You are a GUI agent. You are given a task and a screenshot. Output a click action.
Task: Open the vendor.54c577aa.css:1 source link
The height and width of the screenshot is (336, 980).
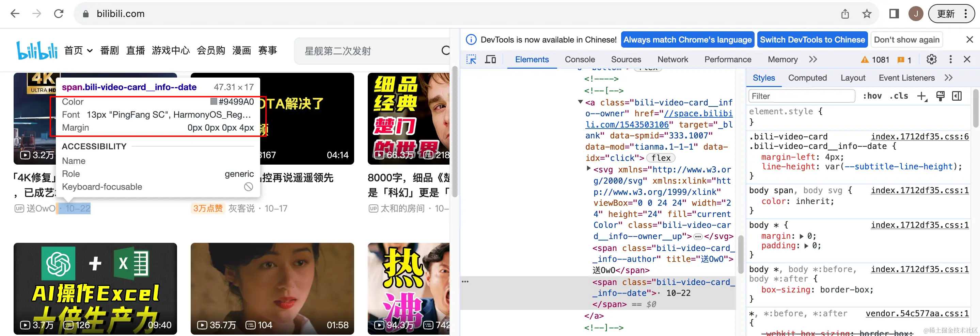pos(917,314)
